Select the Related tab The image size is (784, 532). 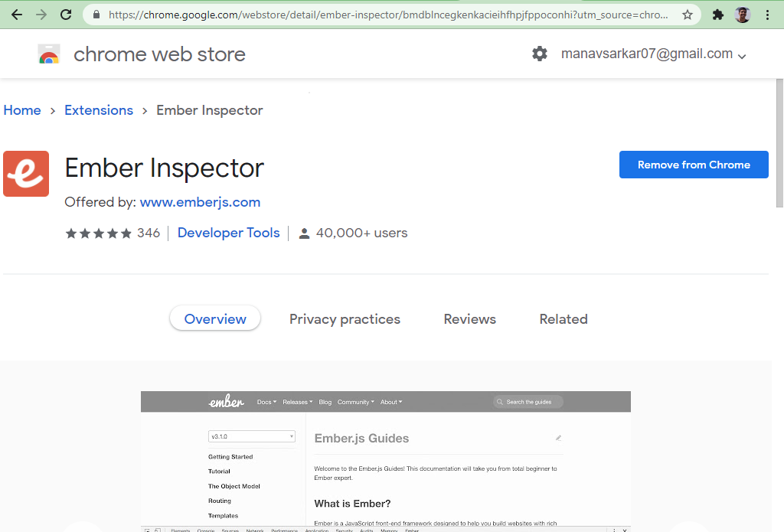[x=563, y=319]
